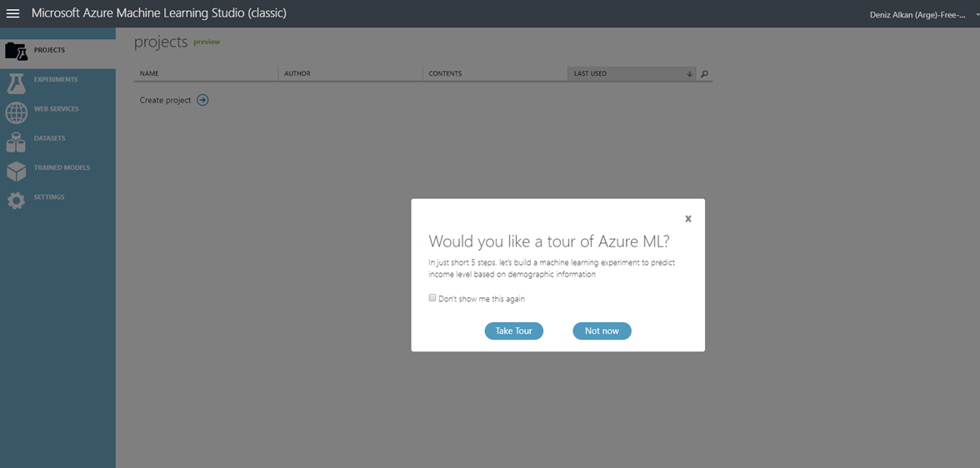The height and width of the screenshot is (468, 980).
Task: Go to the SETTINGS section
Action: [48, 197]
